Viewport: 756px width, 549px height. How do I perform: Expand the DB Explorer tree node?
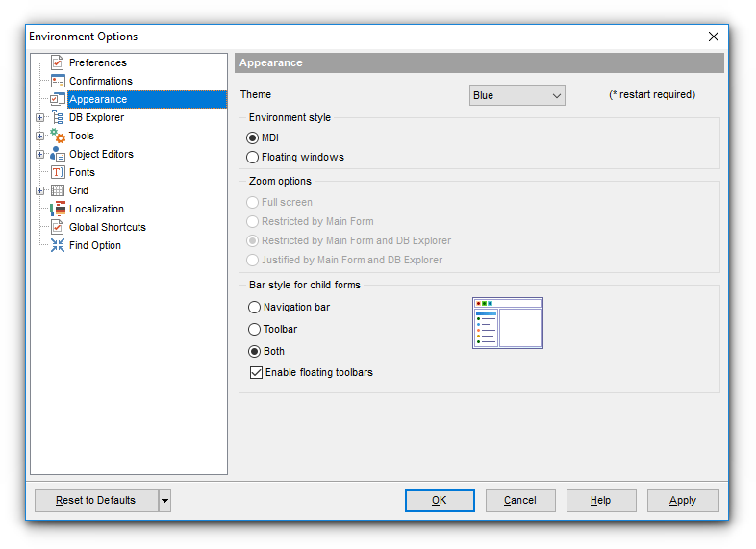(39, 118)
